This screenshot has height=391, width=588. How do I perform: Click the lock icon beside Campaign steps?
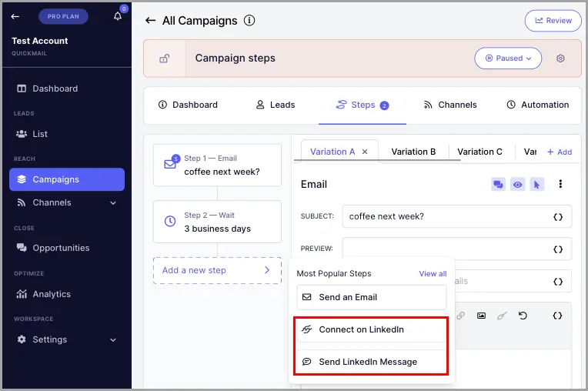165,58
